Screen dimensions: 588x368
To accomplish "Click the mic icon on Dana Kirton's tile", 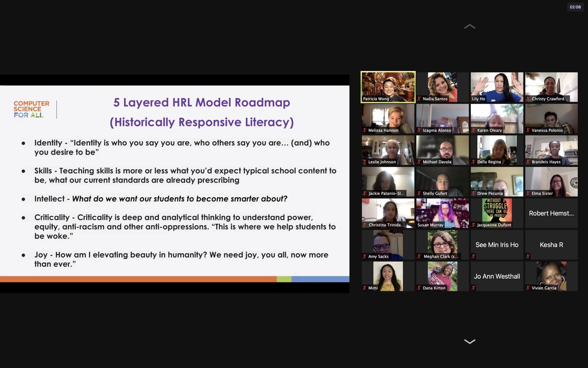I will [x=418, y=287].
